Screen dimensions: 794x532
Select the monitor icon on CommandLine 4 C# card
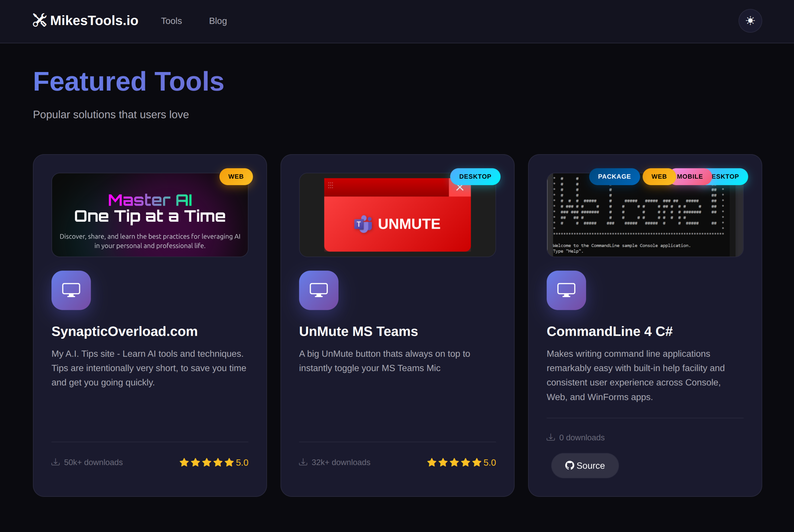(x=566, y=290)
